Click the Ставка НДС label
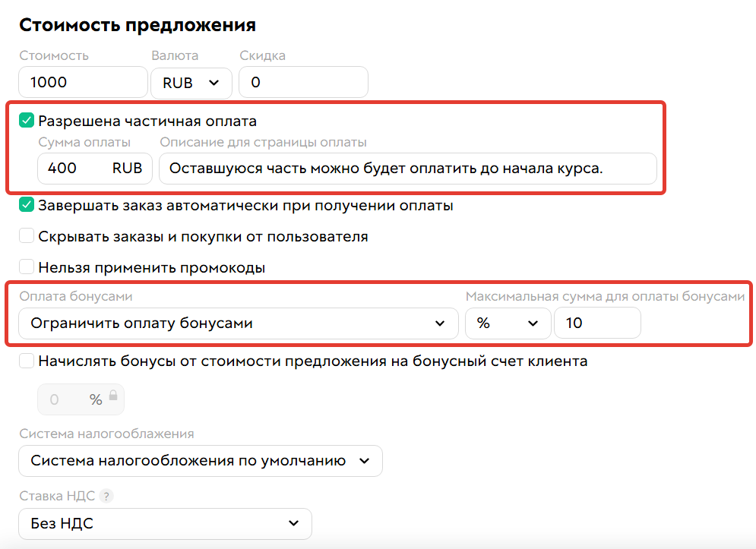The width and height of the screenshot is (756, 549). tap(57, 496)
